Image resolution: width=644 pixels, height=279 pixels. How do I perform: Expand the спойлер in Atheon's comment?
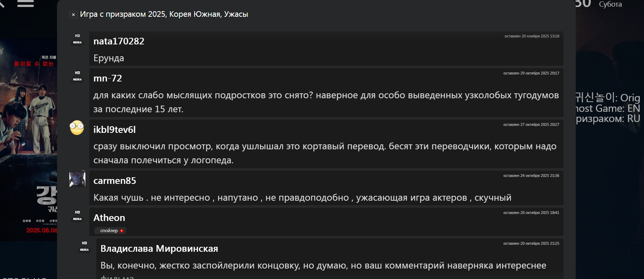pos(110,231)
